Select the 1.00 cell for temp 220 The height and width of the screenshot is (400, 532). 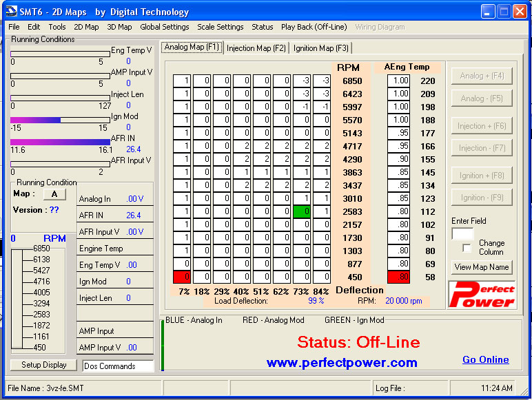pyautogui.click(x=398, y=81)
